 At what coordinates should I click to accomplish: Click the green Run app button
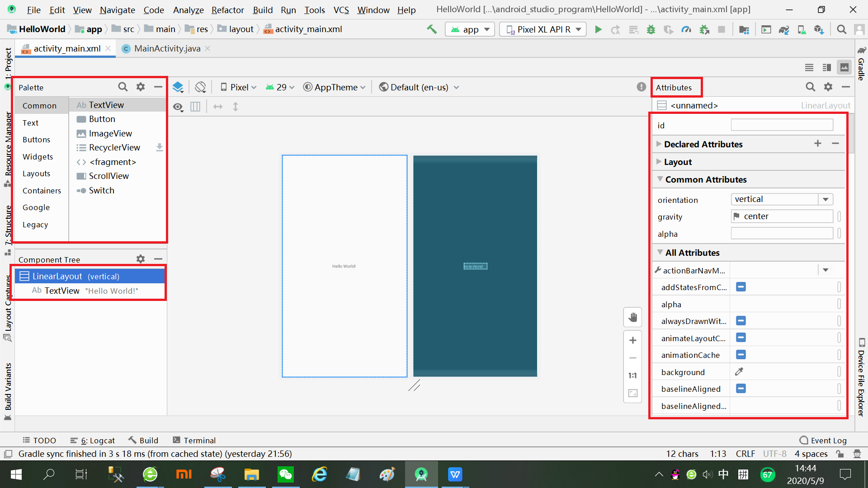point(598,29)
